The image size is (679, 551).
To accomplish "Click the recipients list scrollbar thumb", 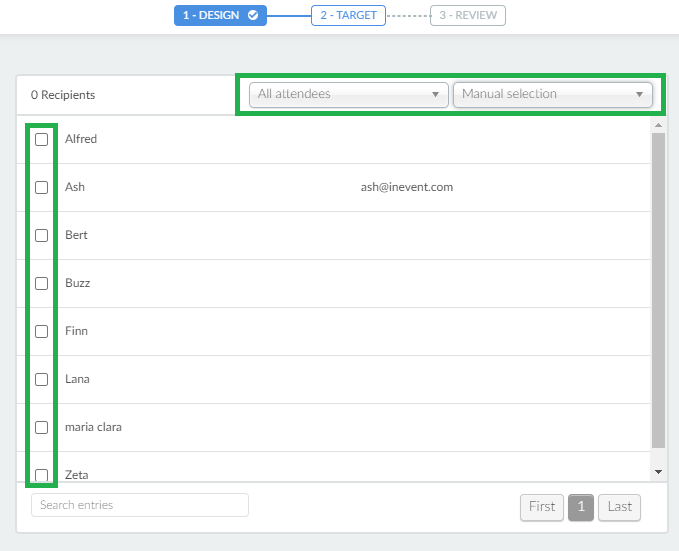I will [x=658, y=290].
